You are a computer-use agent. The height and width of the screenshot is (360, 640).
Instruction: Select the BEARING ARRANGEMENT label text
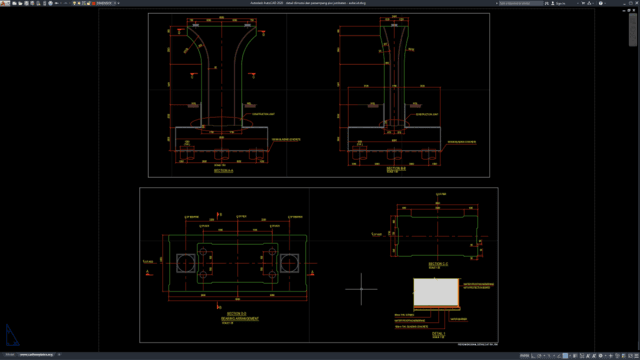tap(240, 318)
